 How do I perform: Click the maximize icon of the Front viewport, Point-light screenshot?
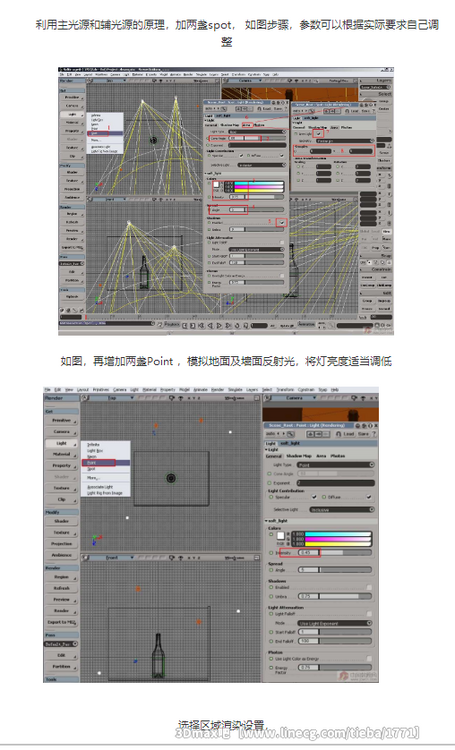[x=256, y=558]
